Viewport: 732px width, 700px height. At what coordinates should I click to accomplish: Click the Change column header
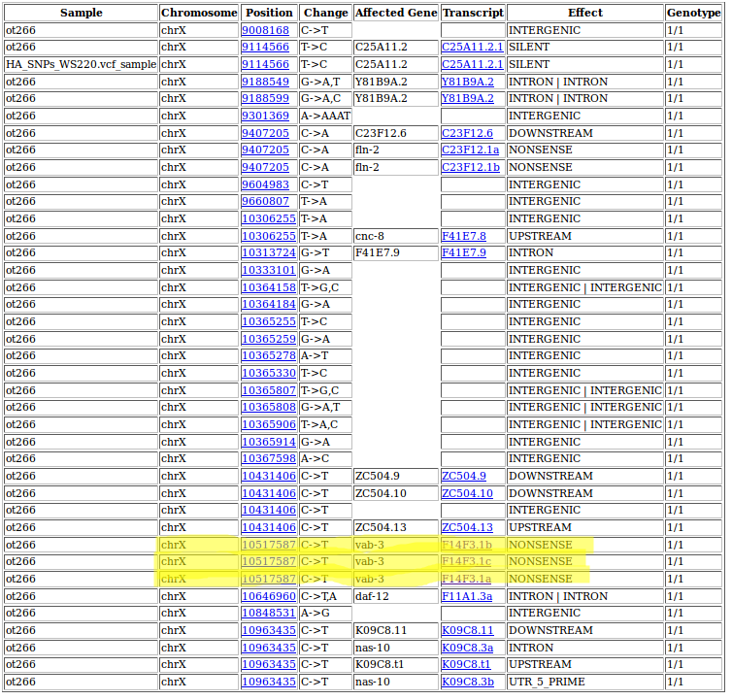pyautogui.click(x=326, y=13)
